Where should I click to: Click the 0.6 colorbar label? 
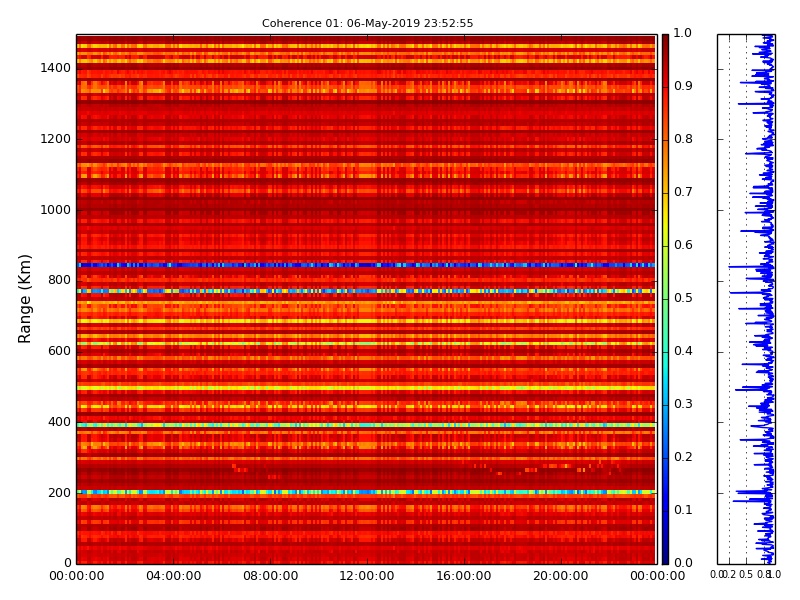tap(683, 245)
